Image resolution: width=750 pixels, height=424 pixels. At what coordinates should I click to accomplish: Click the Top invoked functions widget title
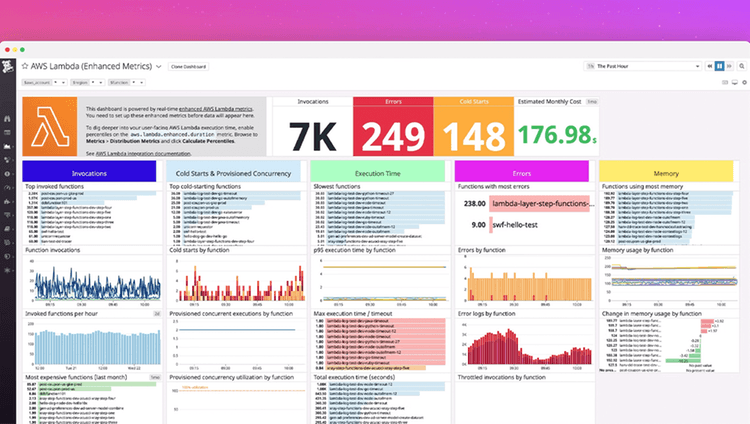coord(54,186)
